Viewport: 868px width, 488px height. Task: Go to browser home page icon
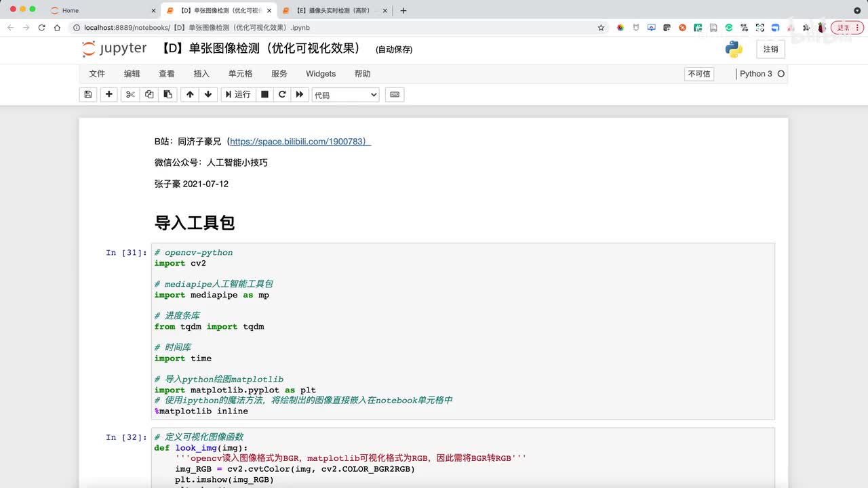tap(58, 28)
